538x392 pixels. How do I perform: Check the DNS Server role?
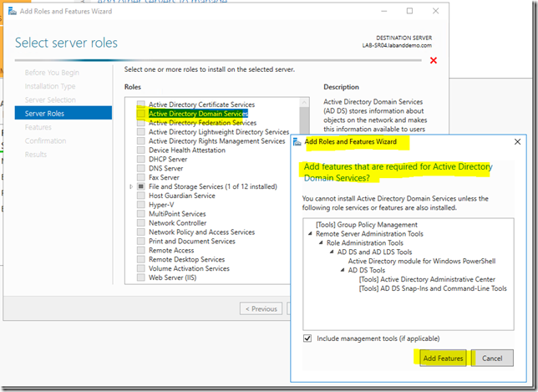(x=140, y=168)
